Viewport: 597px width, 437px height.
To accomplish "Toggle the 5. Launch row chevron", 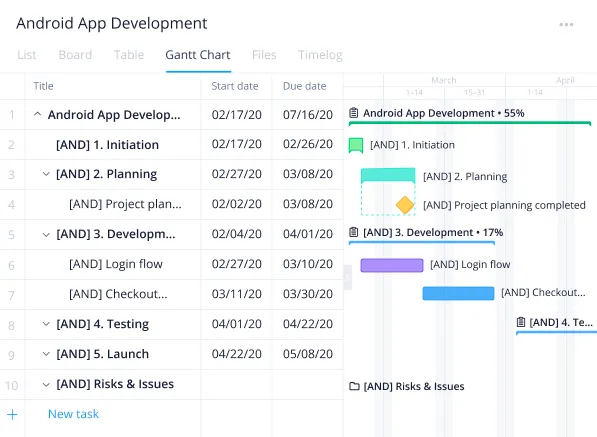I will [x=46, y=354].
